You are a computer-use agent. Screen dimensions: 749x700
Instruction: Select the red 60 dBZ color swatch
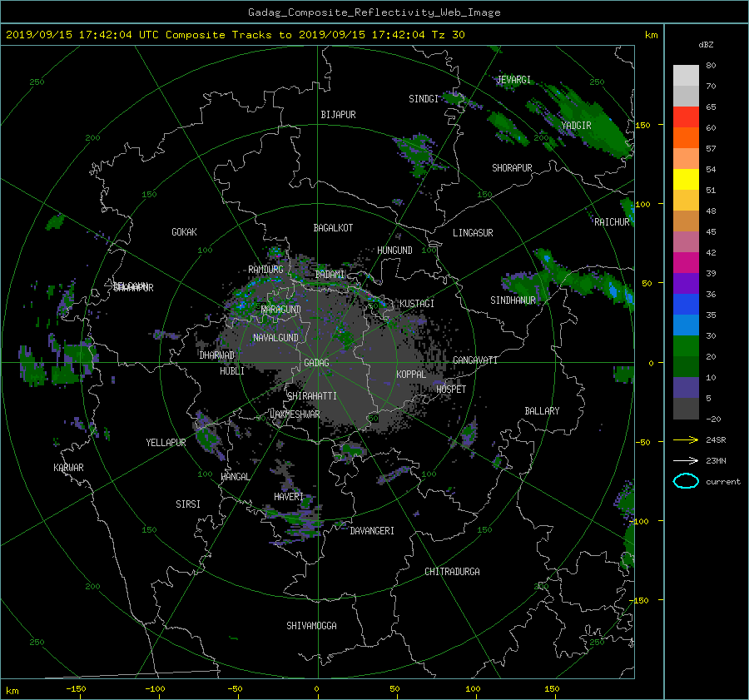click(x=686, y=117)
